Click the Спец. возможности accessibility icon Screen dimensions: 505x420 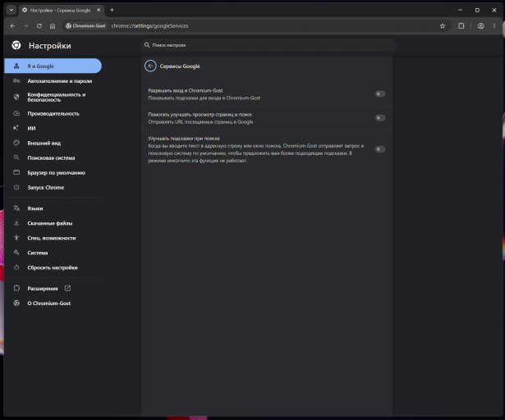click(16, 238)
